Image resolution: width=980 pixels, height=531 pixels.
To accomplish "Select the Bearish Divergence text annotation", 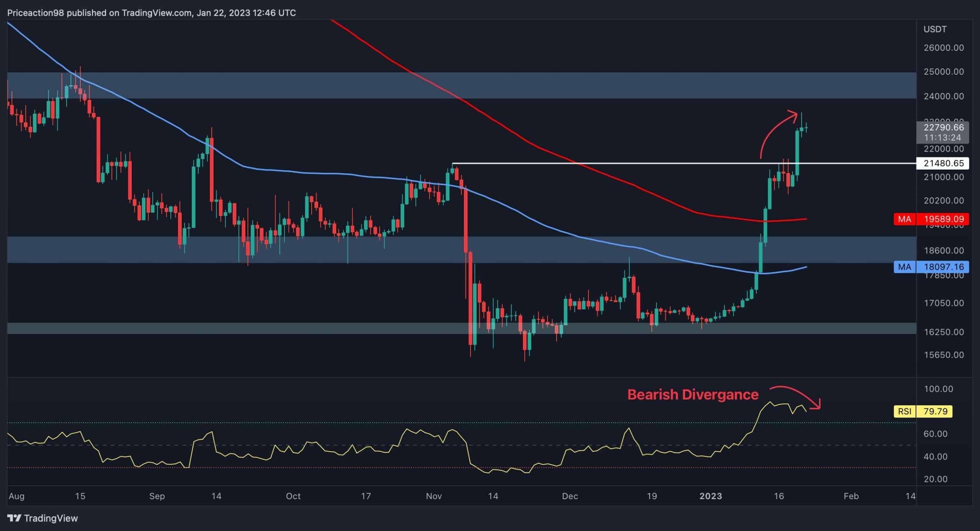I will [x=693, y=395].
